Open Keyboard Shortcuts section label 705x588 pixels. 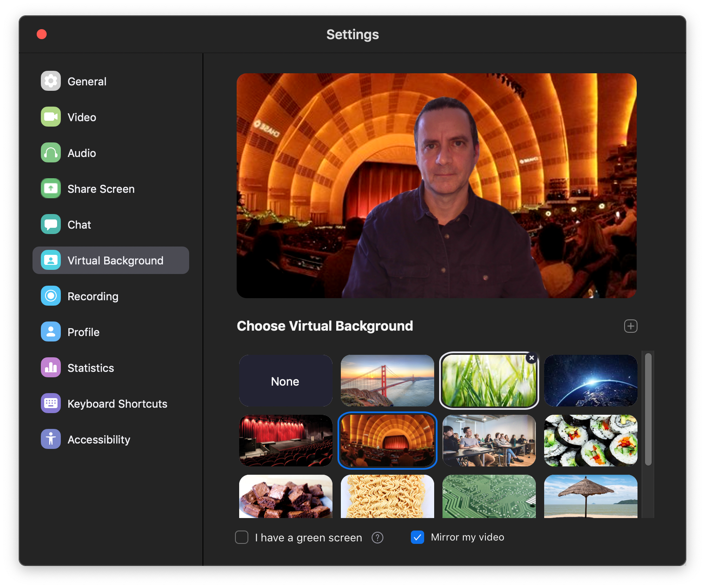point(117,404)
